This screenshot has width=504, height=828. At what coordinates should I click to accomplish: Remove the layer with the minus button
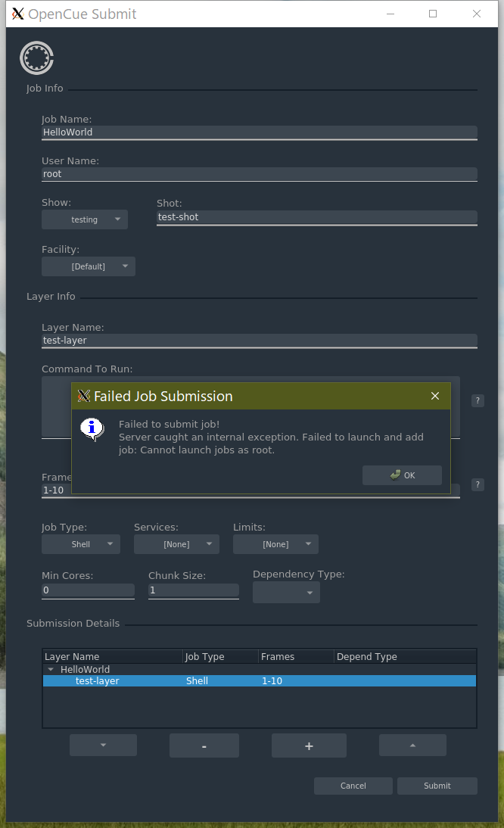point(204,746)
